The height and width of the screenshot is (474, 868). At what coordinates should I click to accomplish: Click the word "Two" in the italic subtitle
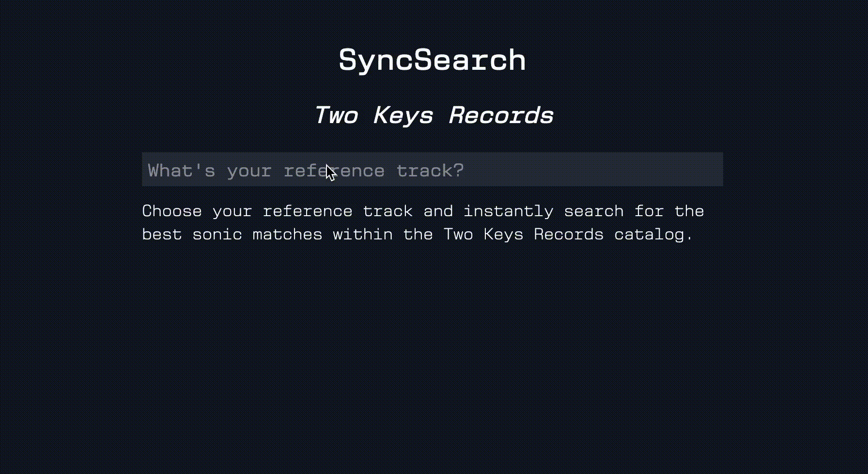click(x=336, y=115)
